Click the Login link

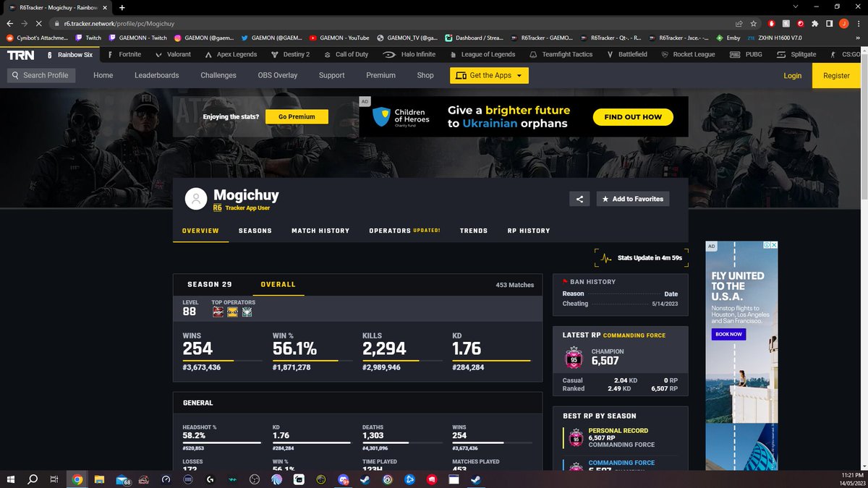point(793,75)
